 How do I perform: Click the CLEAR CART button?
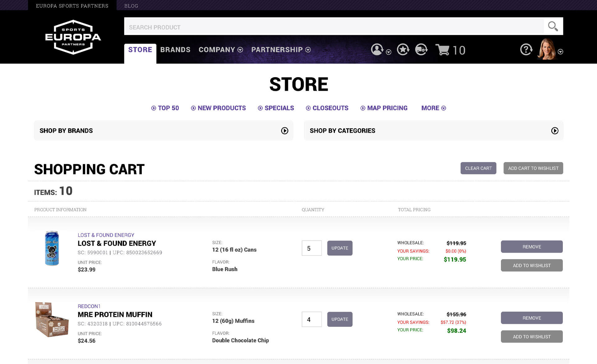point(478,168)
